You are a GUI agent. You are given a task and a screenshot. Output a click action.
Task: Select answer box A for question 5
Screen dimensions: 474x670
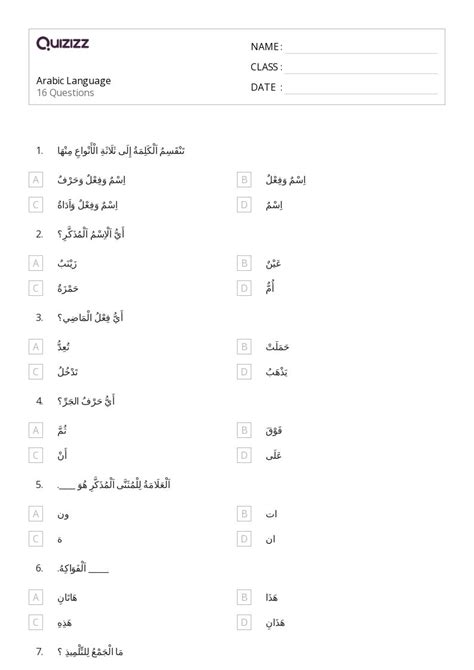36,514
